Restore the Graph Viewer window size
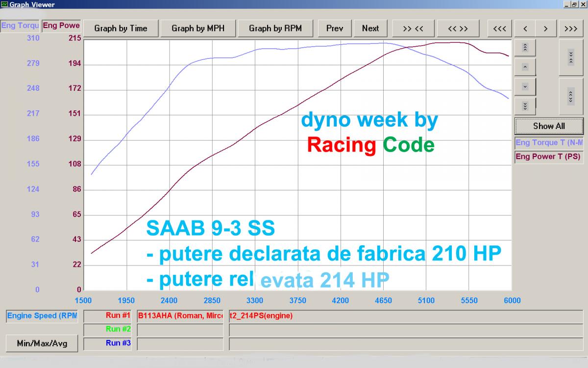588x368 pixels. click(575, 4)
